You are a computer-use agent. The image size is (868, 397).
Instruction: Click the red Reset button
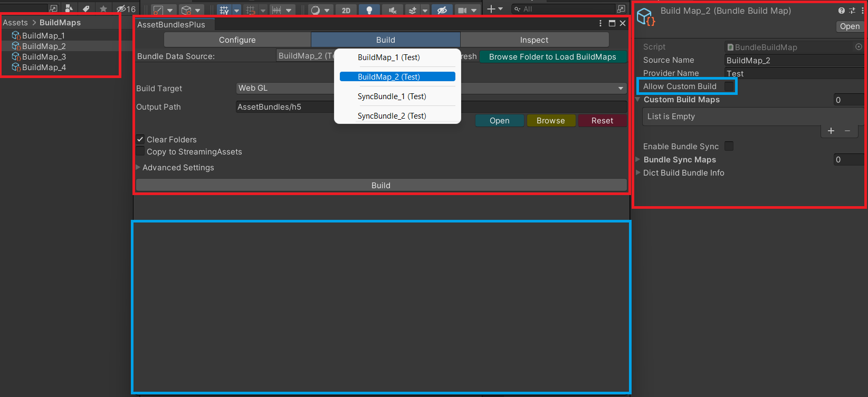[603, 121]
